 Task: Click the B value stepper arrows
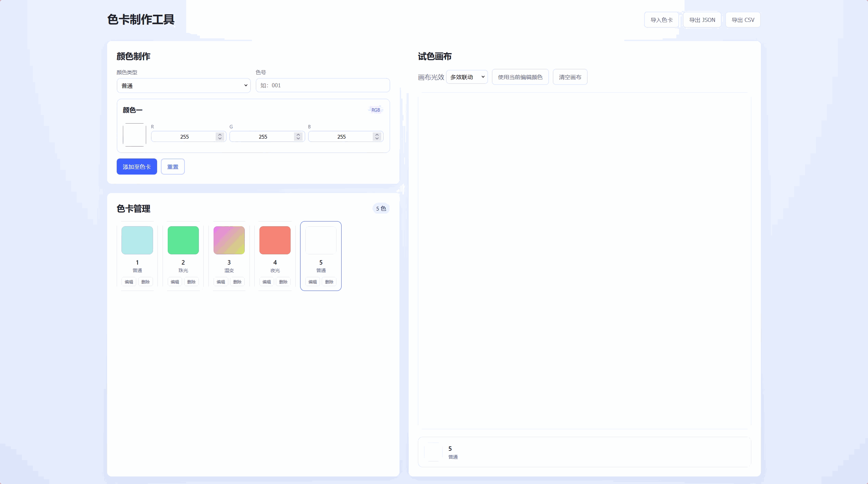click(x=377, y=136)
